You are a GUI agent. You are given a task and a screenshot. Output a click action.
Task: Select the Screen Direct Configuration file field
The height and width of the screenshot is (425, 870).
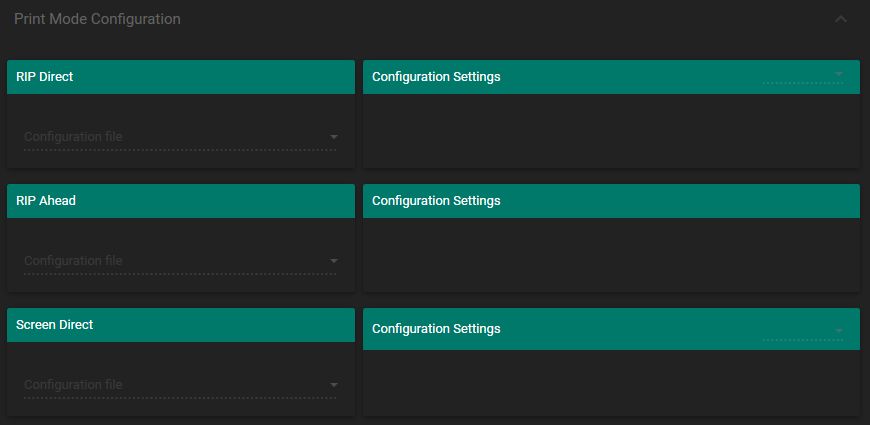point(170,385)
